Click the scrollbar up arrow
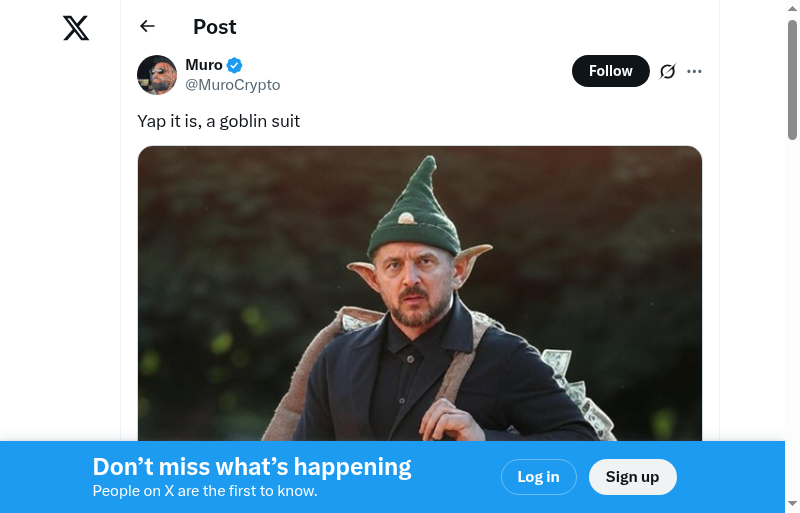This screenshot has width=800, height=513. tap(792, 9)
